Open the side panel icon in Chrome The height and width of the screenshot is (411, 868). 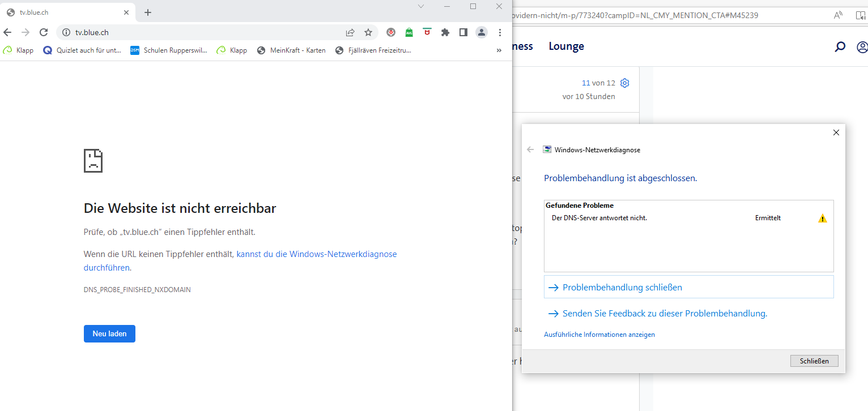pos(463,32)
